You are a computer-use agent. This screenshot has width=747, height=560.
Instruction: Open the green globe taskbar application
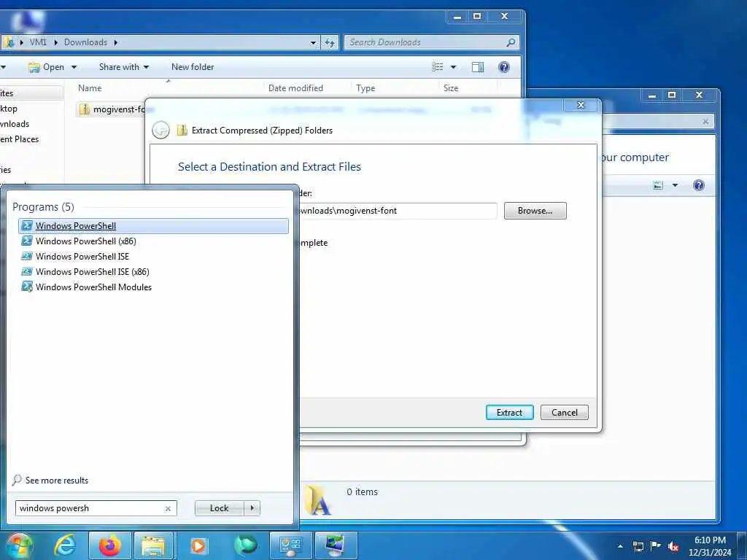point(245,545)
